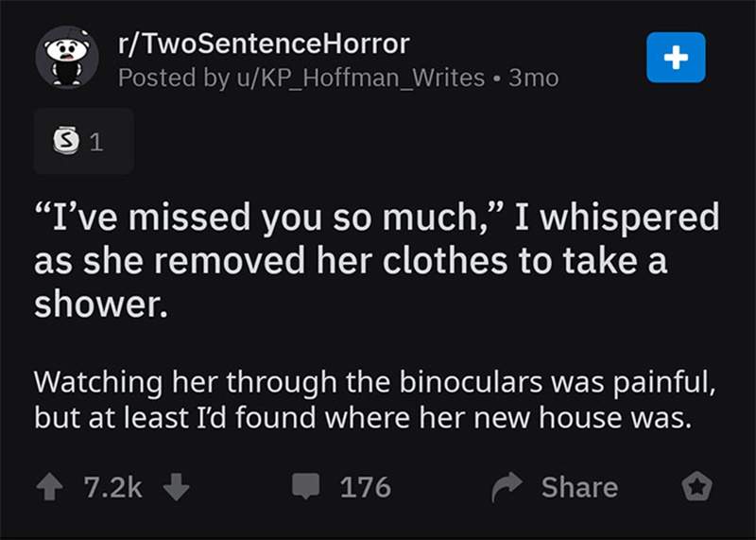Click the 7.2k vote score
Screen dimensions: 756x540
coord(112,487)
